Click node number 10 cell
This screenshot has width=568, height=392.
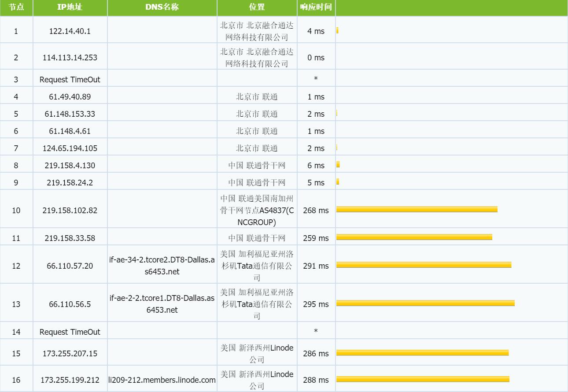[16, 210]
